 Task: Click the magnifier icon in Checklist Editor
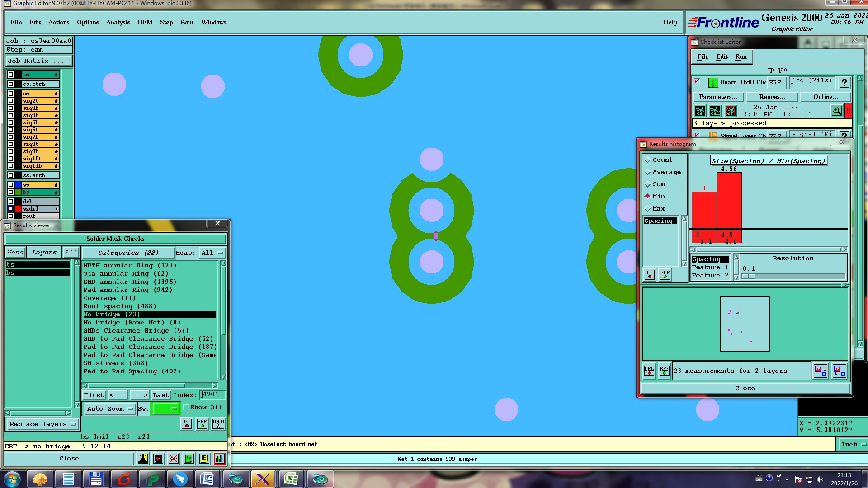[836, 111]
